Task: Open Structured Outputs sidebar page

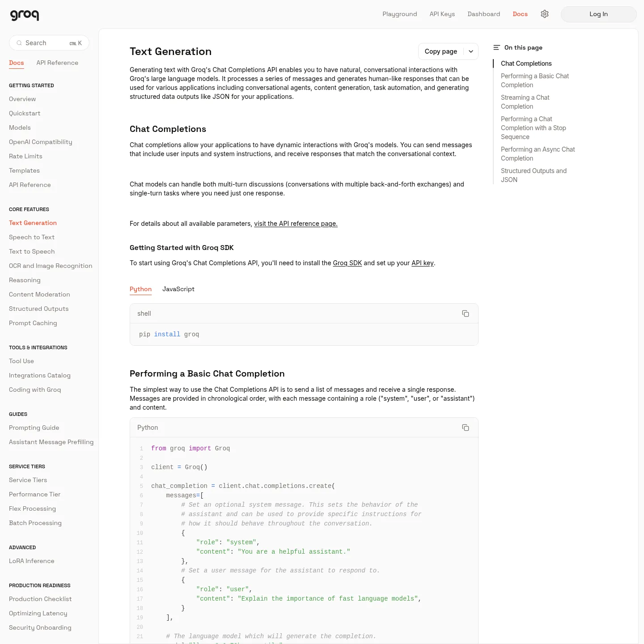Action: 39,309
